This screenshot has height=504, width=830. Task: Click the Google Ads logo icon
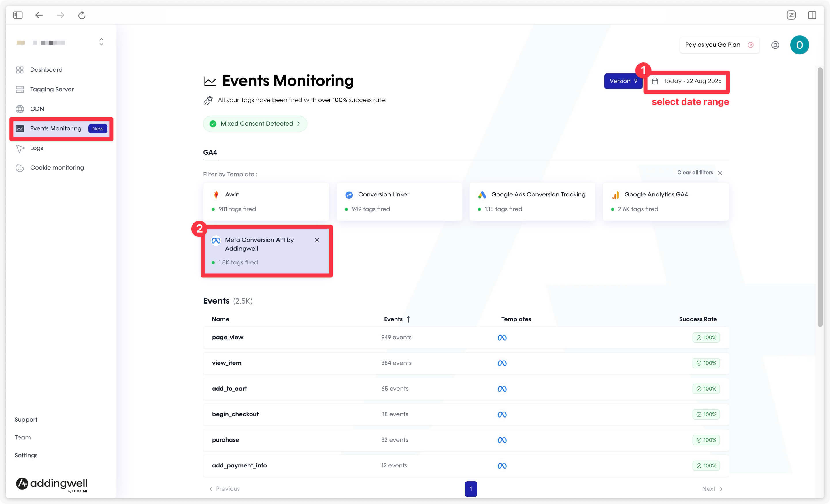click(x=482, y=195)
